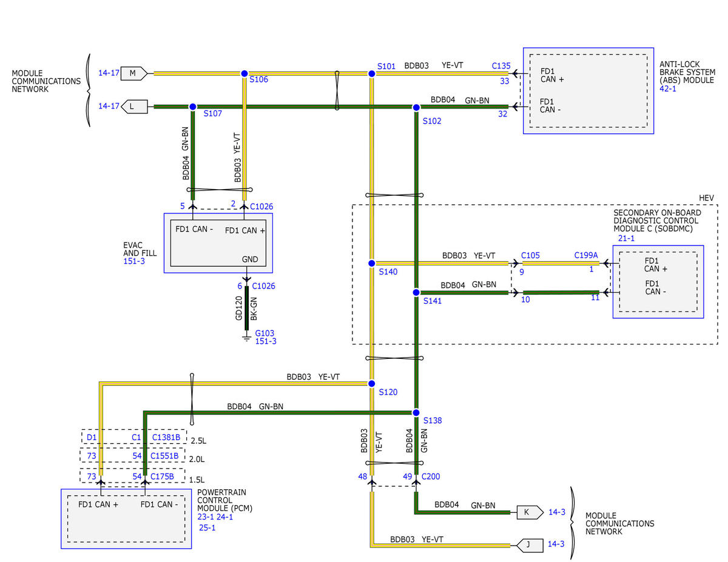Select the EVAC and Fill module box
The image size is (728, 562).
click(x=218, y=243)
